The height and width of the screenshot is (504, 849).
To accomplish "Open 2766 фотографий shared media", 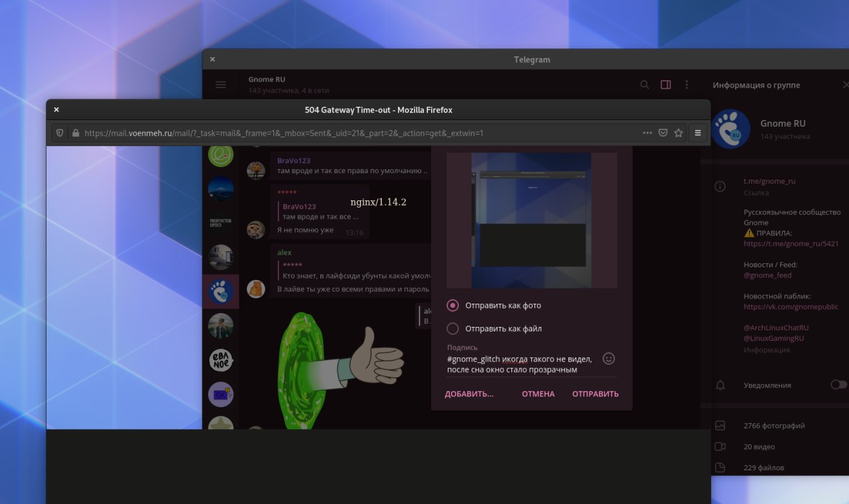I will click(x=774, y=426).
